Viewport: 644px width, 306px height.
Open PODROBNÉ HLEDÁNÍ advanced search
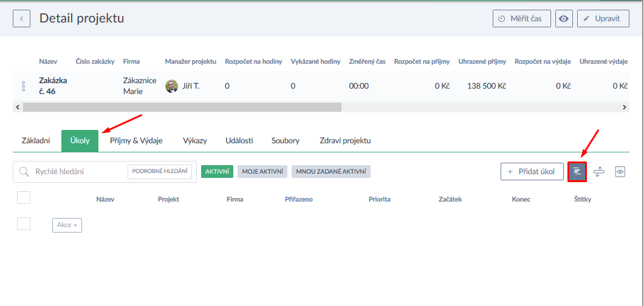click(160, 172)
